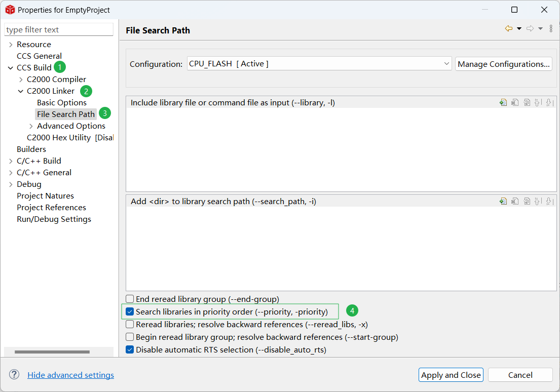Open the three-dot view menu icon
Image resolution: width=560 pixels, height=392 pixels.
(x=551, y=29)
